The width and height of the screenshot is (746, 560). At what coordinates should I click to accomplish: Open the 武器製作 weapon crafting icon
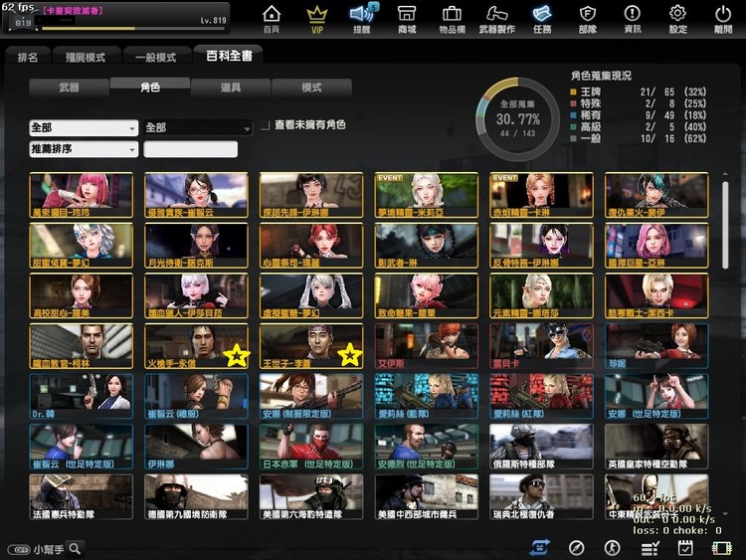pos(497,18)
